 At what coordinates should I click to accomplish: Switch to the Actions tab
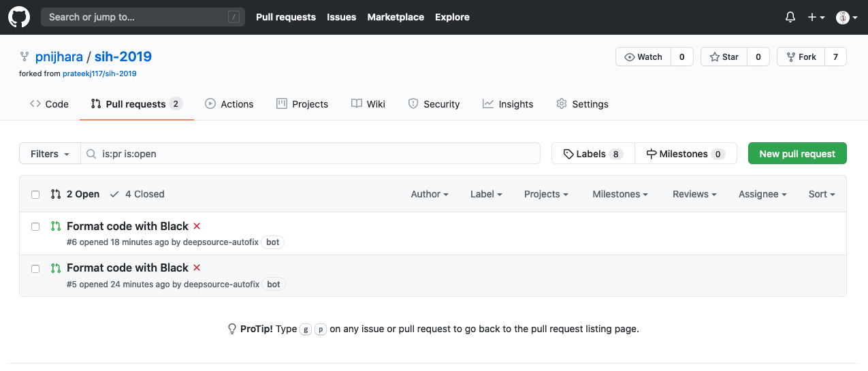[229, 104]
